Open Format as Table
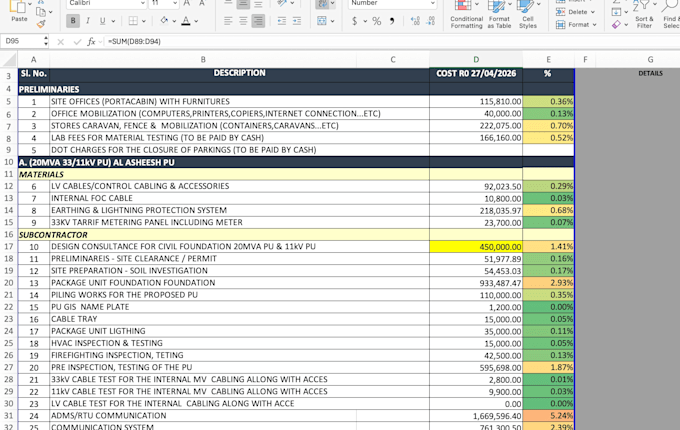 [x=499, y=15]
